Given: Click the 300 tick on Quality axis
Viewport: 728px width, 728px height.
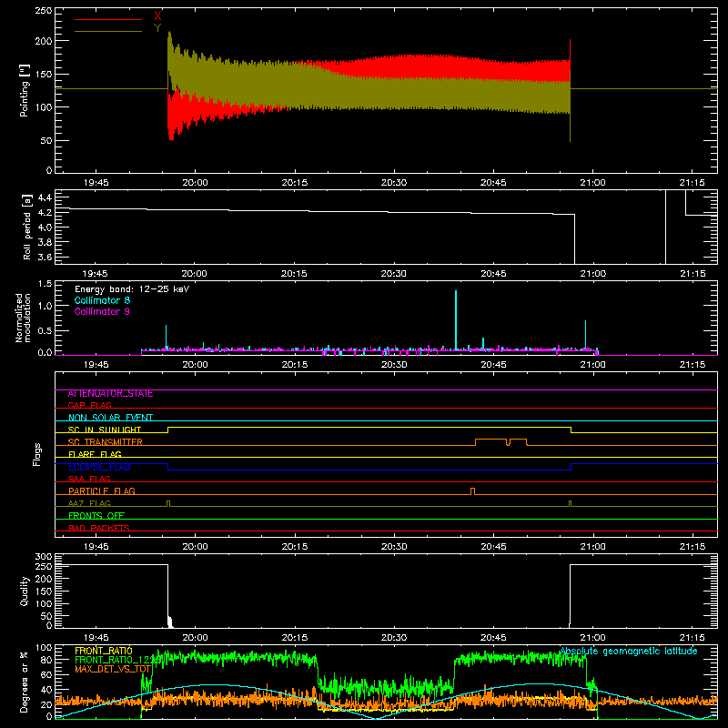Looking at the screenshot, I should coord(44,557).
